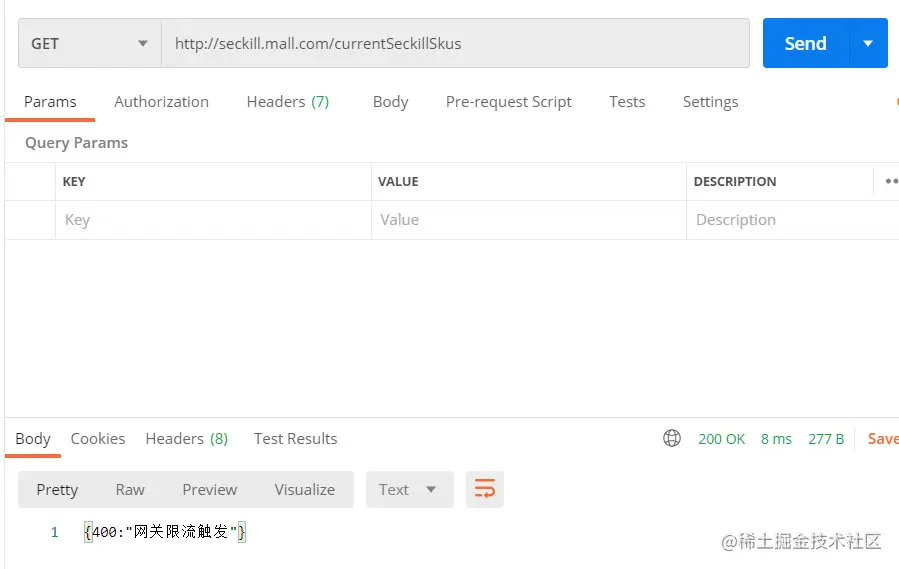Viewport: 899px width, 569px height.
Task: Click the VALUE column header
Action: pyautogui.click(x=398, y=182)
